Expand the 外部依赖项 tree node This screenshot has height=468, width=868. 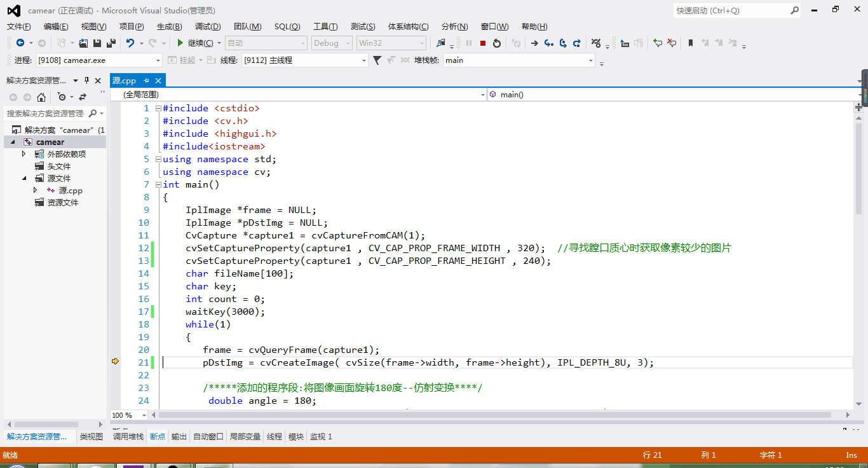(x=24, y=154)
